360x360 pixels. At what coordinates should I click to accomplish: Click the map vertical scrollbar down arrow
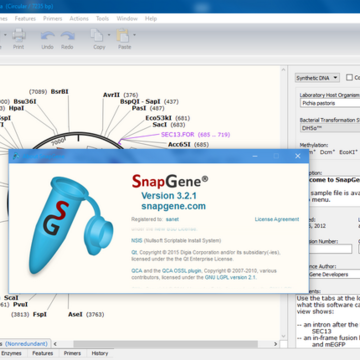tap(283, 336)
